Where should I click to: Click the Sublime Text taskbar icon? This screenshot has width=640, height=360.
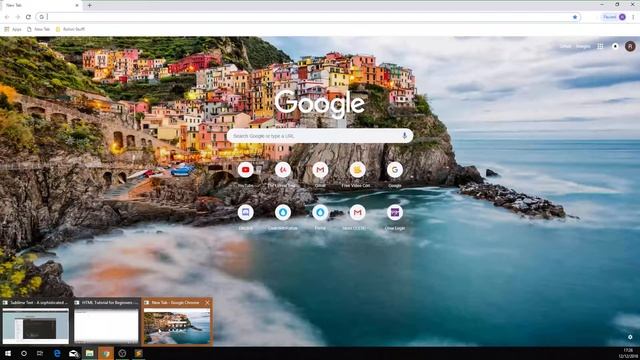tap(138, 353)
